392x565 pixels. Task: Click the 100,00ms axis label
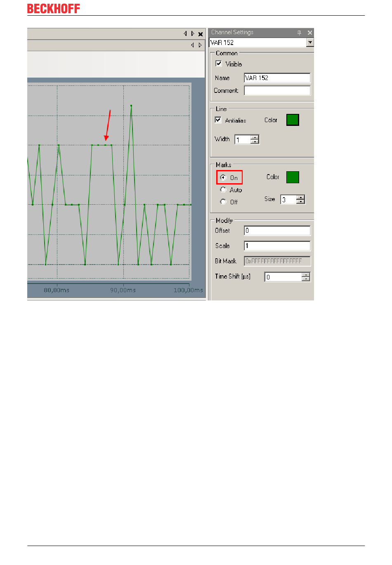click(x=188, y=290)
